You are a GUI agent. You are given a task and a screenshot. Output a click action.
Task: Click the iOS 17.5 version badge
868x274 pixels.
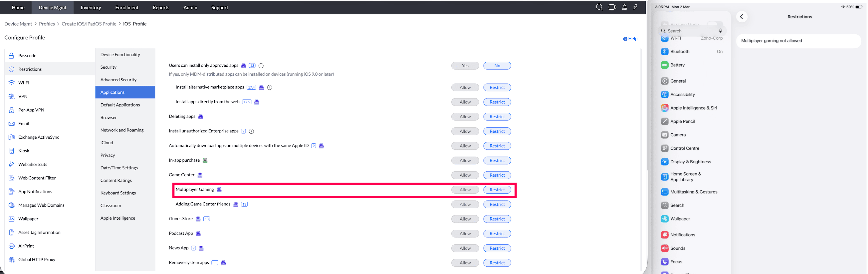[247, 102]
